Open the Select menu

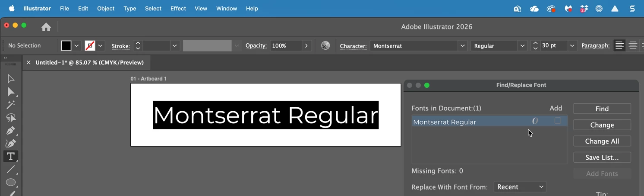pyautogui.click(x=153, y=8)
